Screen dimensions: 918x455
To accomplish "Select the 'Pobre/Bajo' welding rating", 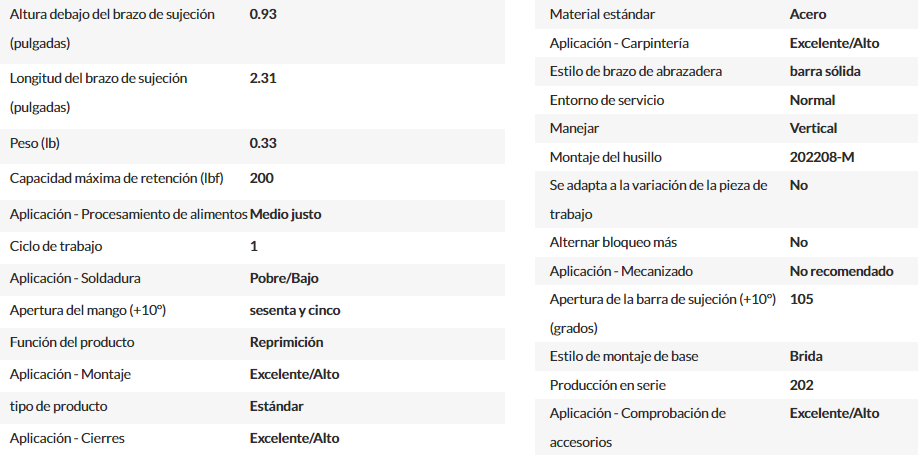I will pos(284,278).
